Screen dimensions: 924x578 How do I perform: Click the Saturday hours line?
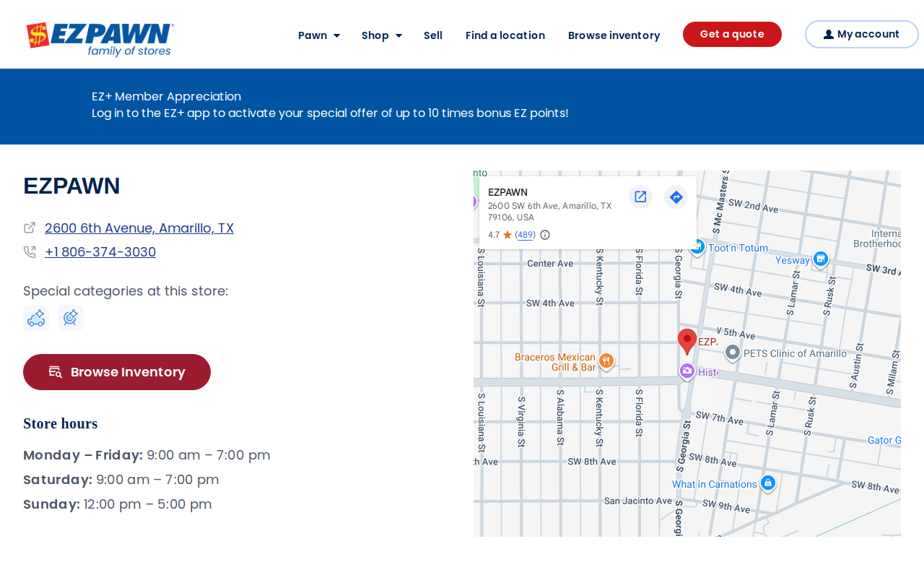[121, 480]
